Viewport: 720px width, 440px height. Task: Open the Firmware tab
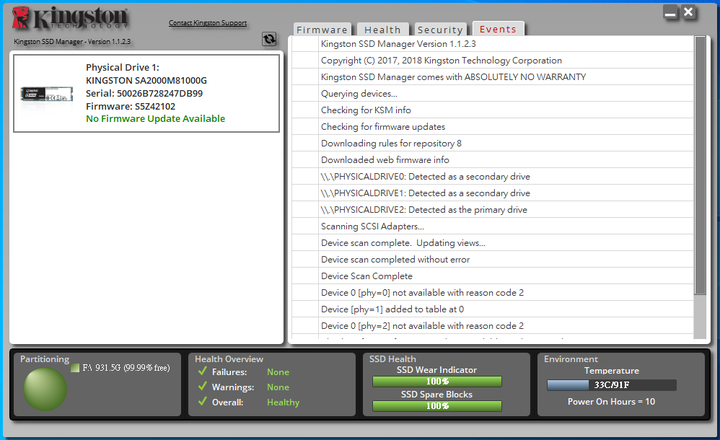[322, 29]
